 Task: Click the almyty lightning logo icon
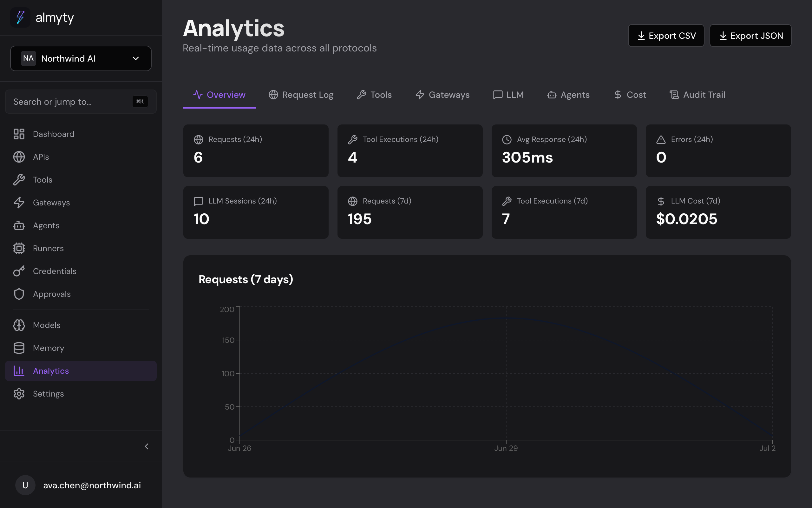coord(21,17)
